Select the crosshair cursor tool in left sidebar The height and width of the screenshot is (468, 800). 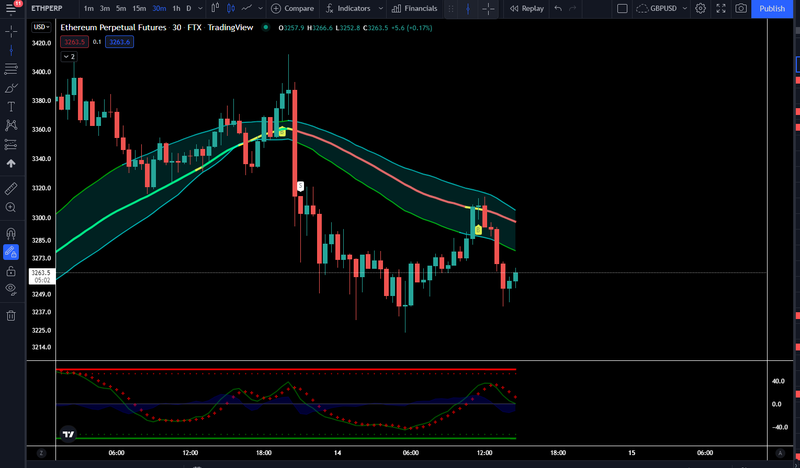[11, 32]
